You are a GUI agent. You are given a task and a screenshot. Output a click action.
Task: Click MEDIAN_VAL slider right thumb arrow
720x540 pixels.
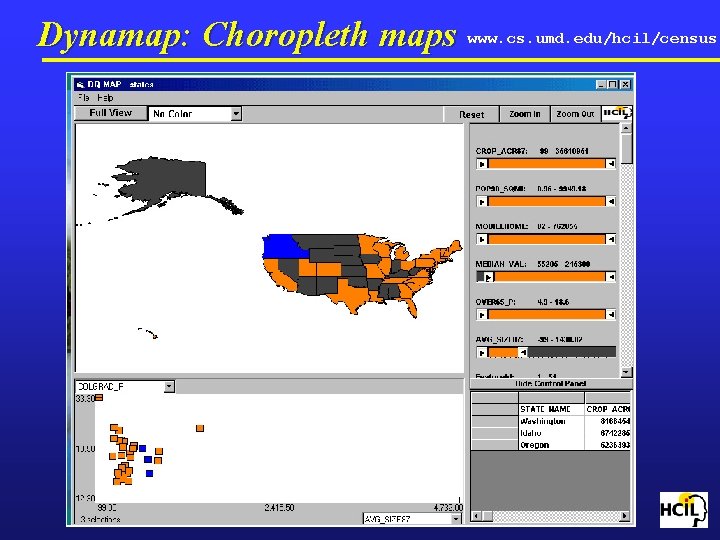click(611, 277)
